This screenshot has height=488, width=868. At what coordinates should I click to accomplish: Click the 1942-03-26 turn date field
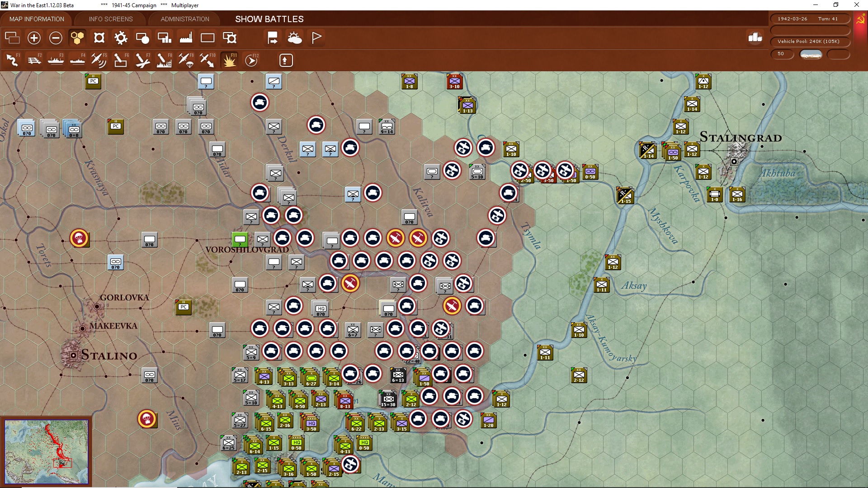tap(810, 19)
